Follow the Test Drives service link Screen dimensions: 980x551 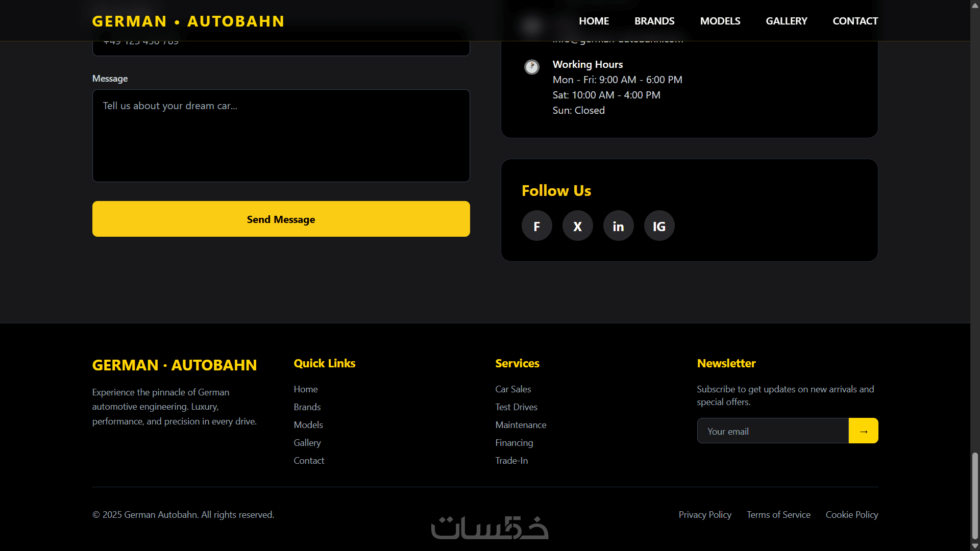coord(516,407)
